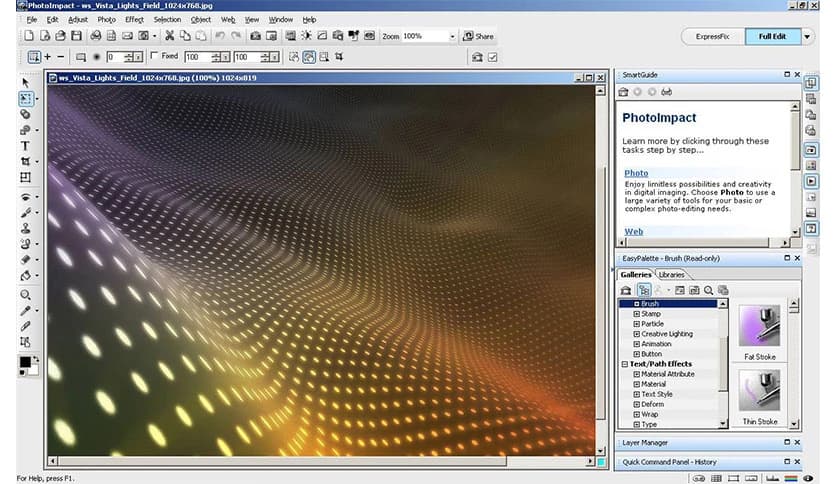This screenshot has width=836, height=484.
Task: Select the Transform tool
Action: (x=25, y=178)
